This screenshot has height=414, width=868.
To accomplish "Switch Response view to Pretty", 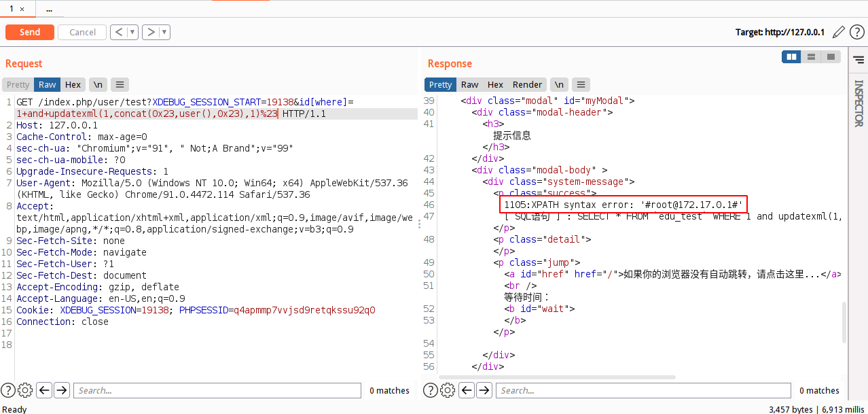I will tap(440, 85).
